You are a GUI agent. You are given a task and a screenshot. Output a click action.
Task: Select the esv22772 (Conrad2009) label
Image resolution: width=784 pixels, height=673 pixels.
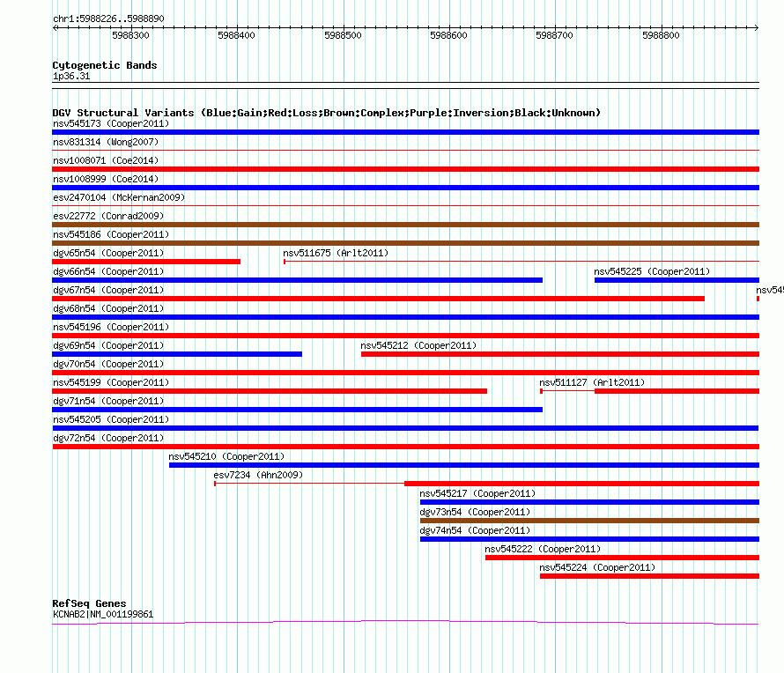[108, 216]
